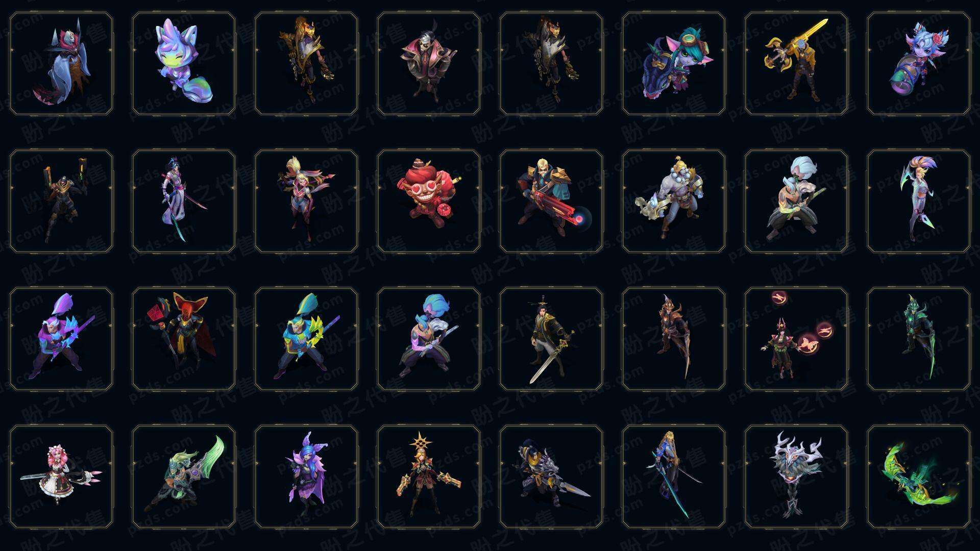Choose the golden greatsword warrior skin
The width and height of the screenshot is (980, 551).
tap(796, 64)
